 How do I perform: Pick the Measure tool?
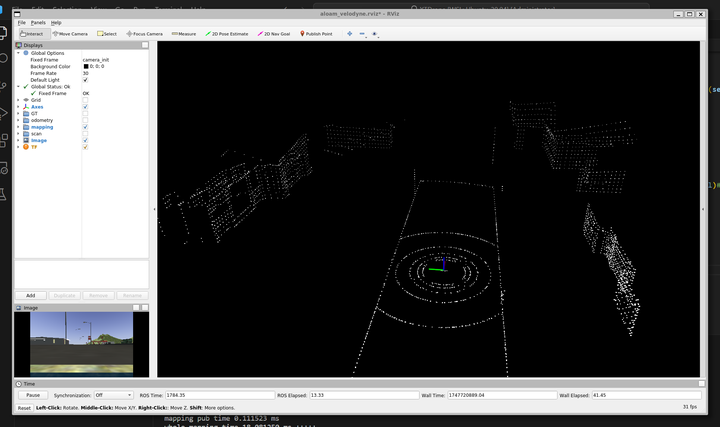184,33
